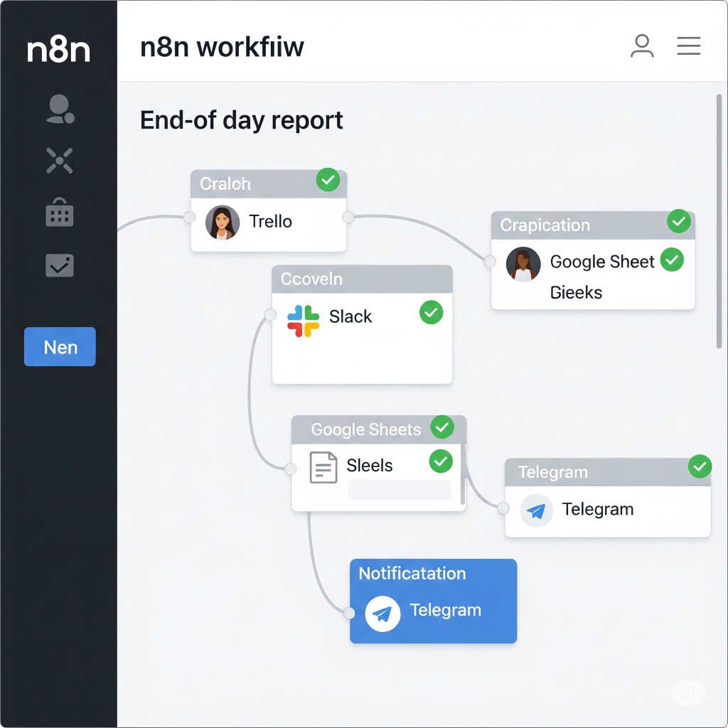
Task: Select the checkmark tasks icon in the sidebar
Action: click(60, 264)
